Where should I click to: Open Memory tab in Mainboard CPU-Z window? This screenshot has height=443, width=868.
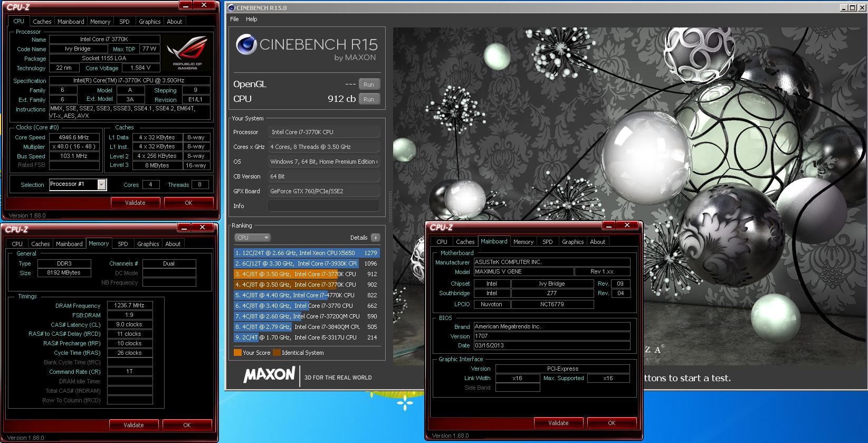[x=523, y=242]
